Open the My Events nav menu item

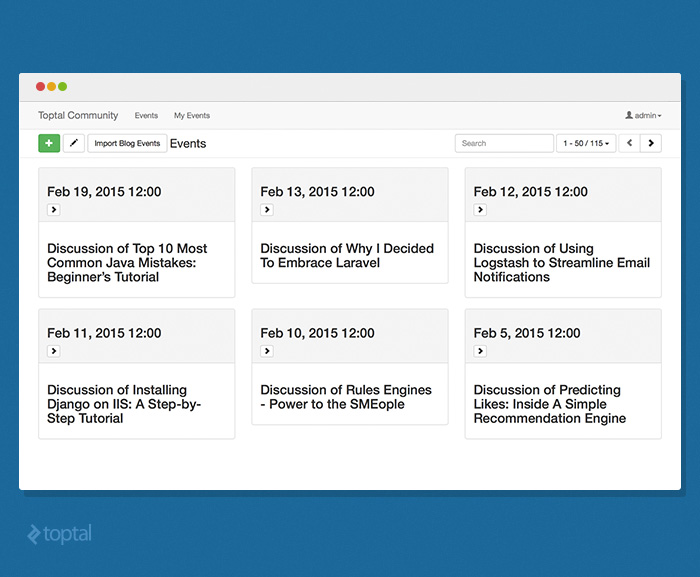coord(192,115)
